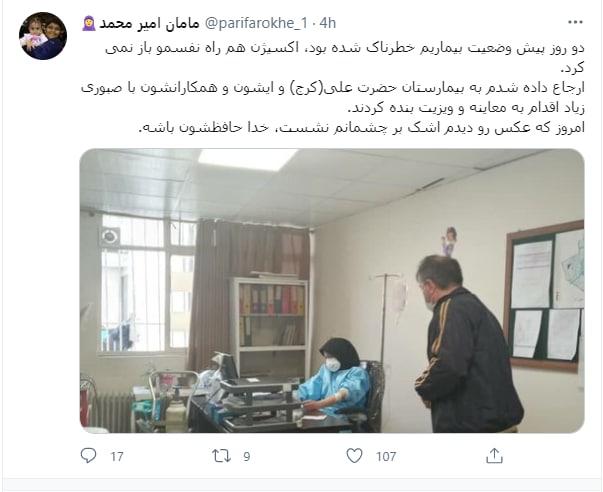Screen dimensions: 603x492
Task: Click the last line ending with حافظشون باشه
Action: click(361, 128)
